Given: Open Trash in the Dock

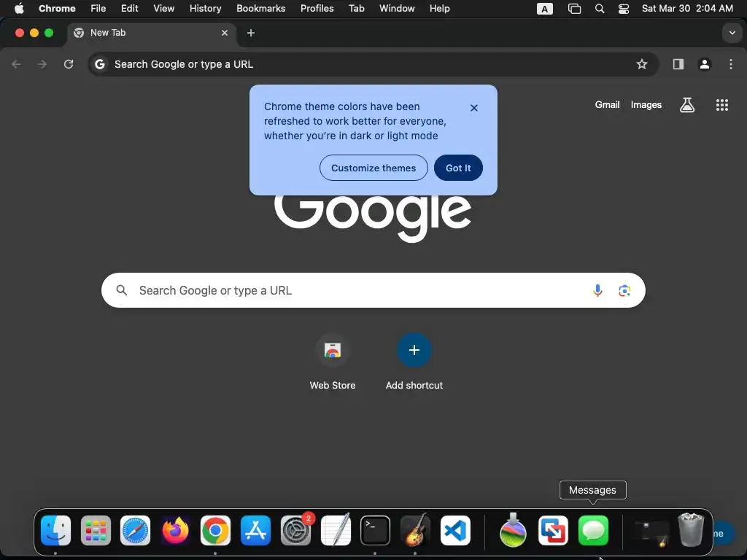Looking at the screenshot, I should 691,529.
